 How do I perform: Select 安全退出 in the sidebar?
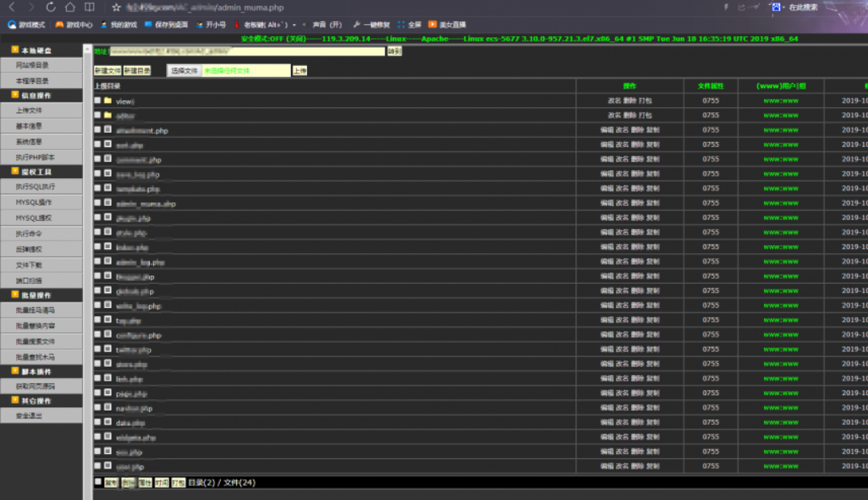pyautogui.click(x=42, y=415)
